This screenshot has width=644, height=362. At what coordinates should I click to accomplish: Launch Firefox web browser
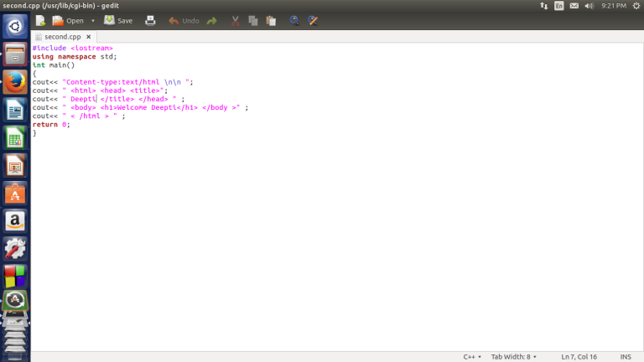pyautogui.click(x=15, y=82)
